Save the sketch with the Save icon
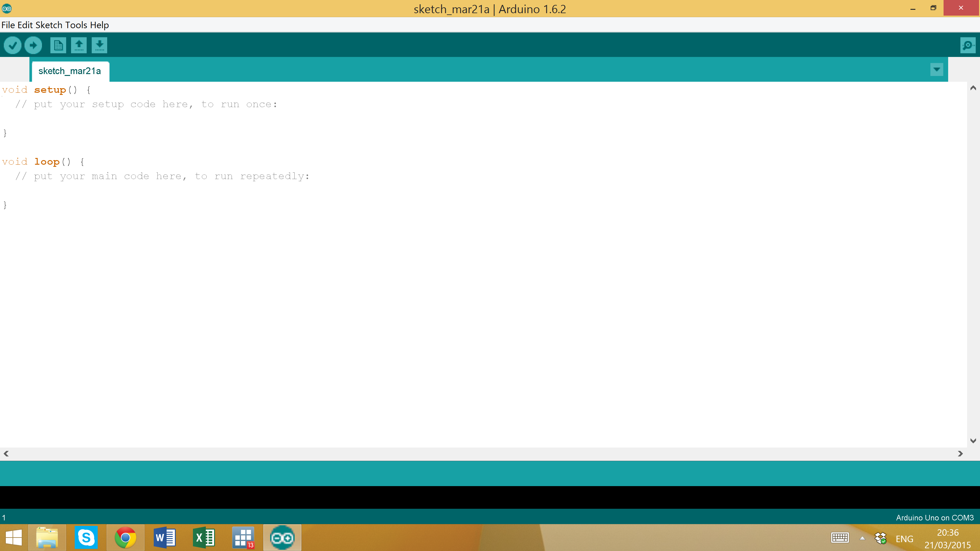980x551 pixels. point(99,45)
